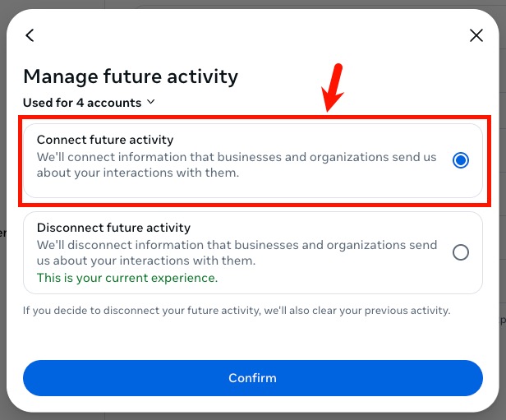Click the 'Manage future activity' heading

131,76
